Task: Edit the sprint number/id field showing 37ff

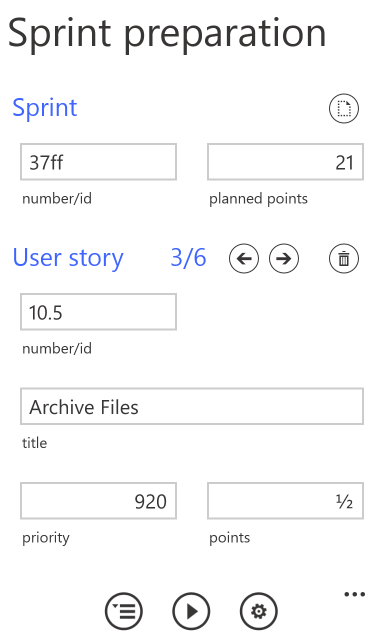Action: [x=98, y=162]
